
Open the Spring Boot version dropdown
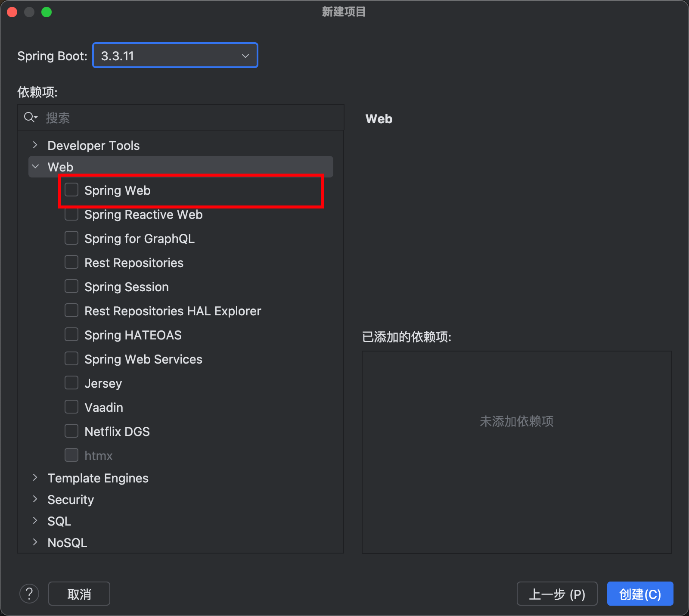[175, 56]
